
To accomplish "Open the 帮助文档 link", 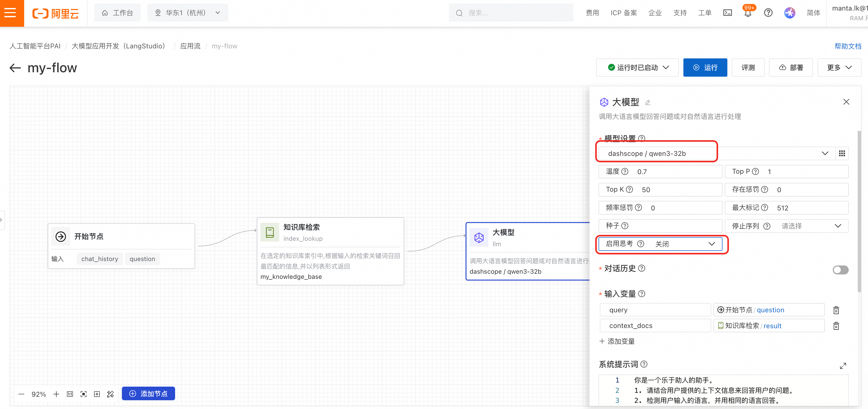I will click(x=847, y=46).
